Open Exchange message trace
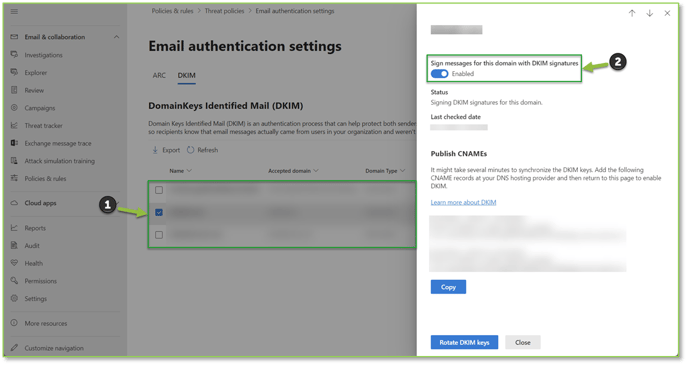 click(58, 143)
